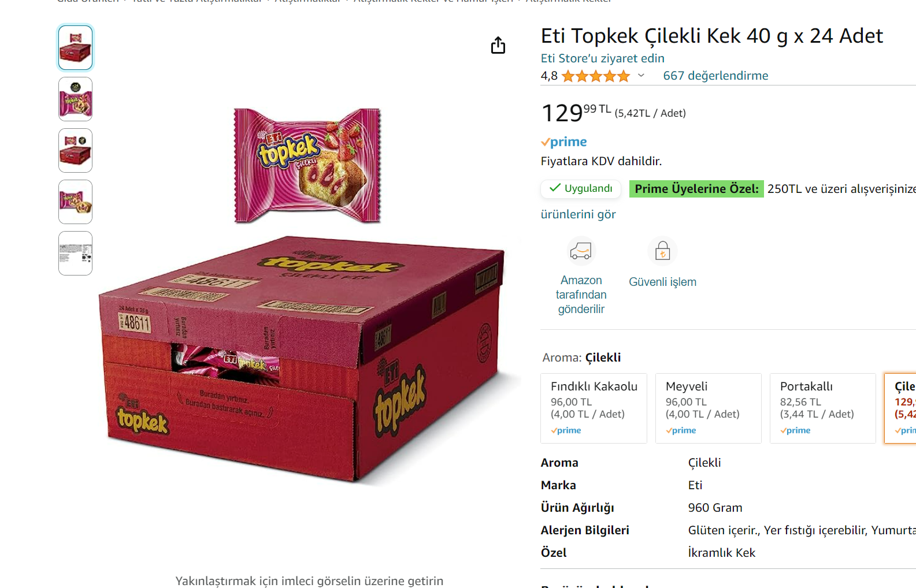This screenshot has width=916, height=588.
Task: Open the ürünlerini gör link
Action: point(578,214)
